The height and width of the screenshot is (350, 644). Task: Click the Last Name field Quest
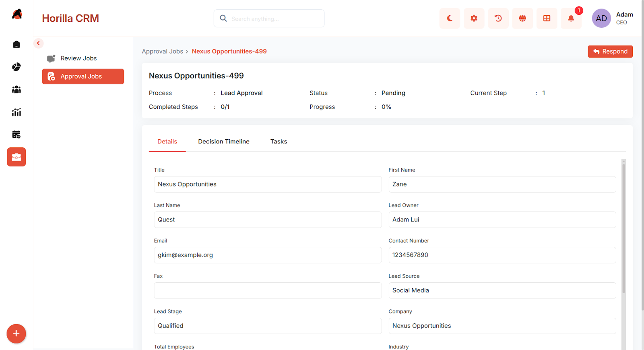tap(268, 220)
